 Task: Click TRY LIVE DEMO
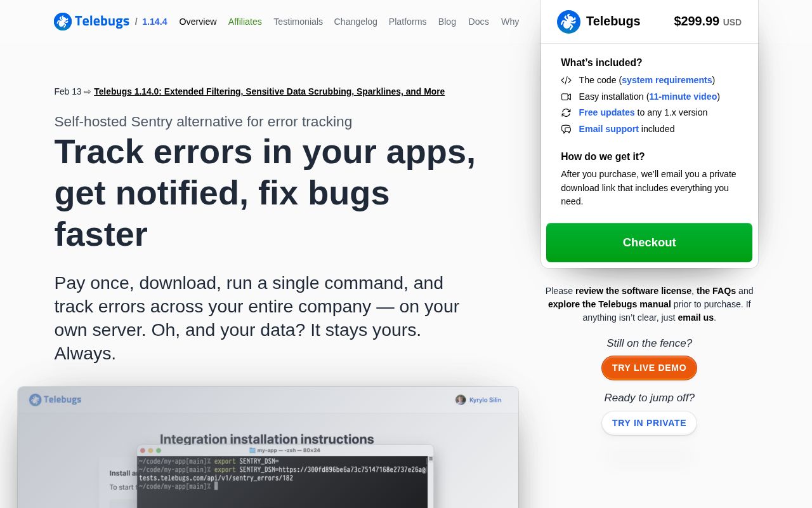pos(649,368)
